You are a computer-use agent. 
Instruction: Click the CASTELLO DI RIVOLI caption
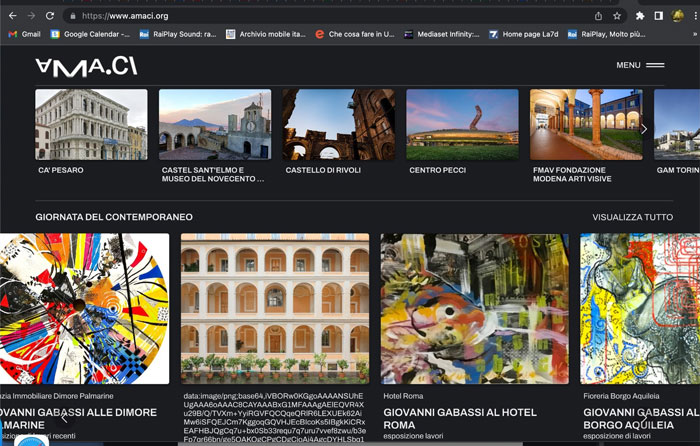323,170
